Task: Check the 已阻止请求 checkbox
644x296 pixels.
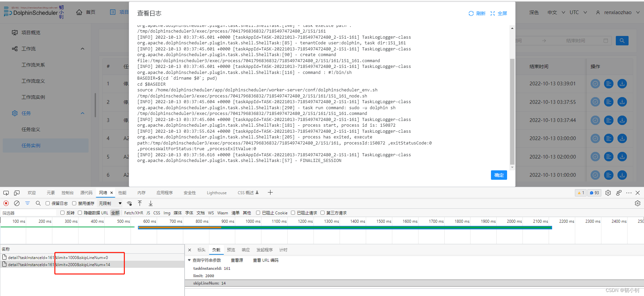Action: pyautogui.click(x=293, y=213)
